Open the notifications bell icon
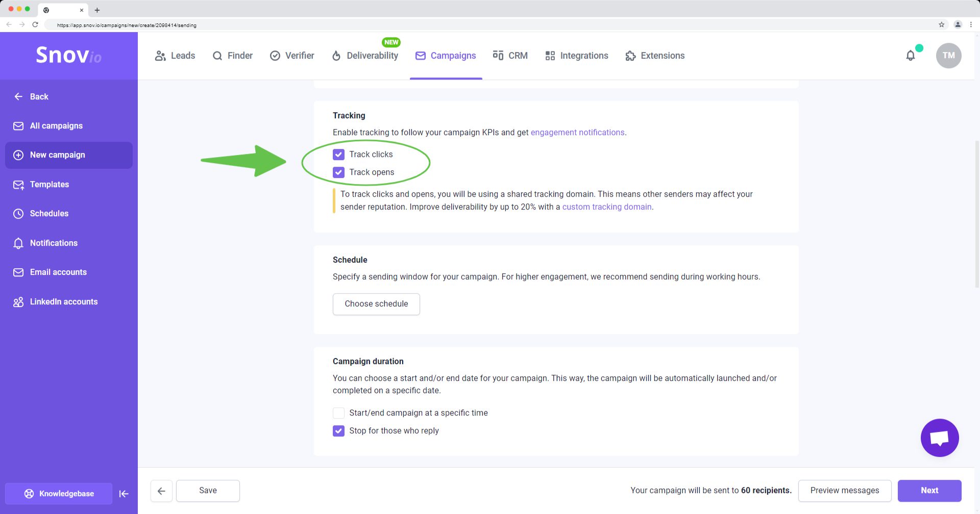The height and width of the screenshot is (514, 980). coord(910,56)
